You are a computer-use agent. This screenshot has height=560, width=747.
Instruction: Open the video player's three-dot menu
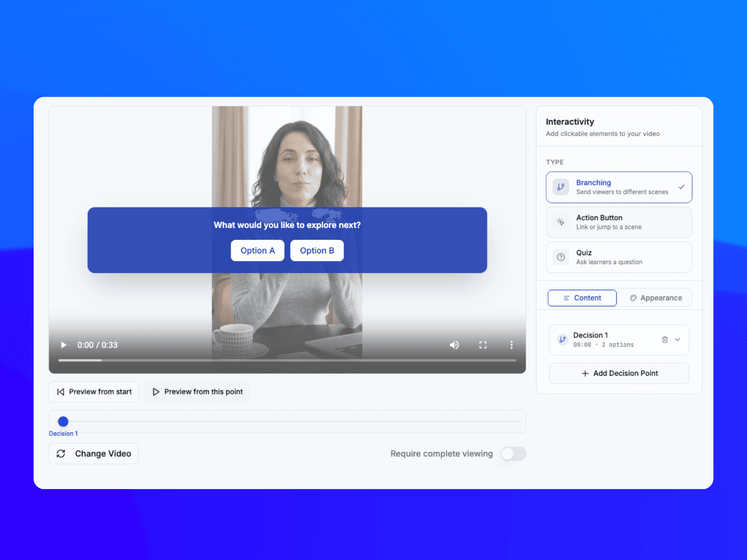pyautogui.click(x=511, y=345)
